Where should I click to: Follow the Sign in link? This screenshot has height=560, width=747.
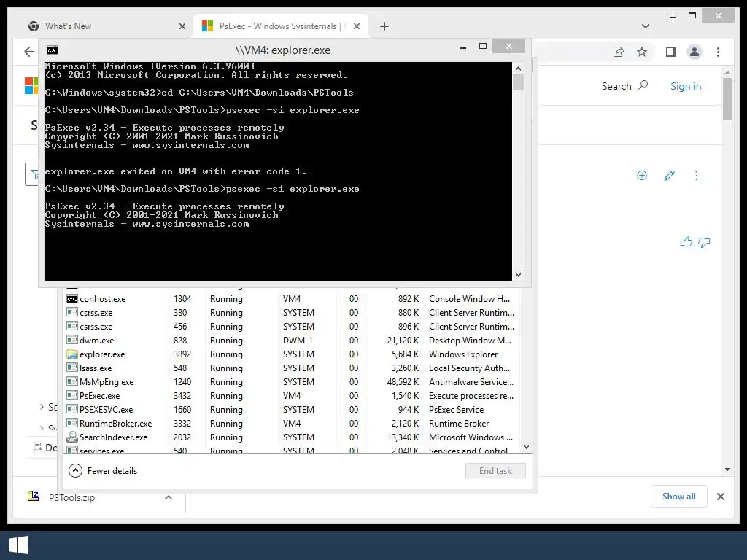686,86
